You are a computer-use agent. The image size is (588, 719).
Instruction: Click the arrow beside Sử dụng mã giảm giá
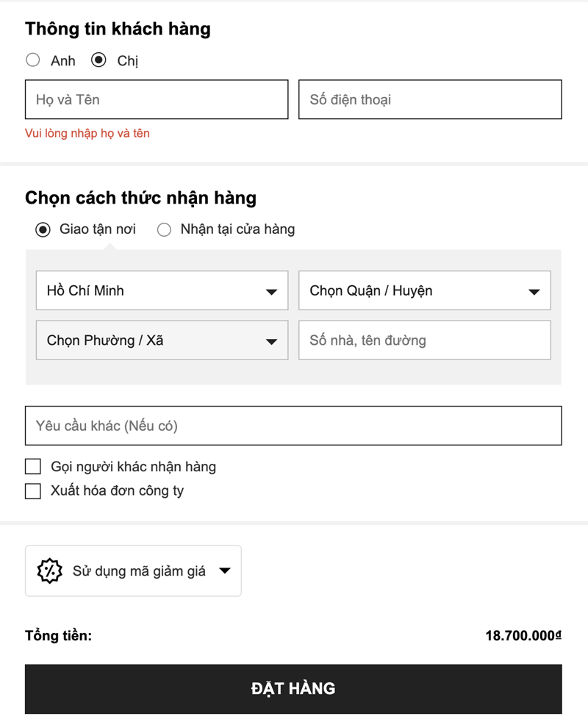click(225, 571)
